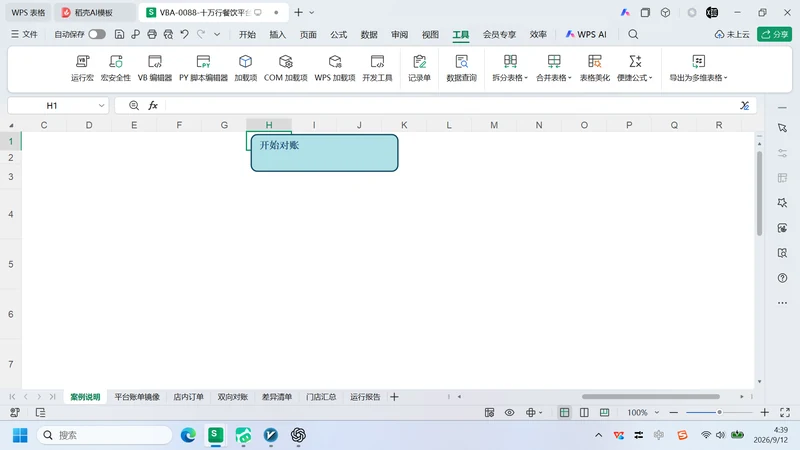Click the vertical scrollbar thumb
The image size is (800, 450).
(x=759, y=193)
